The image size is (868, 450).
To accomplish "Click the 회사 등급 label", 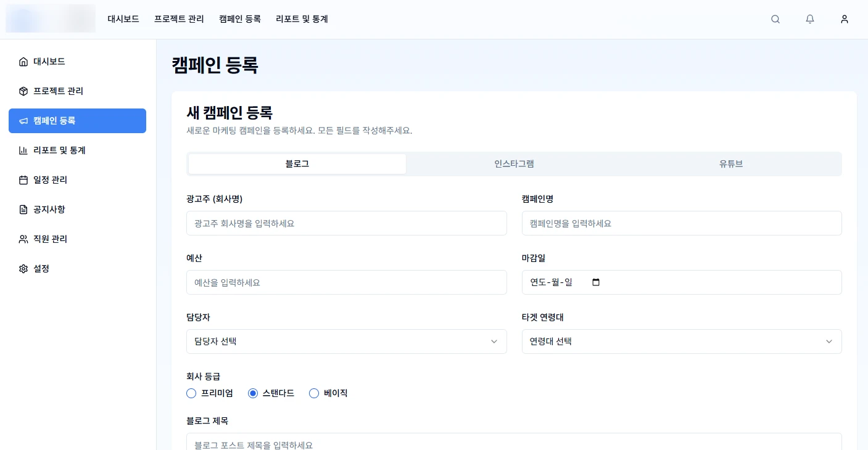I will [204, 376].
